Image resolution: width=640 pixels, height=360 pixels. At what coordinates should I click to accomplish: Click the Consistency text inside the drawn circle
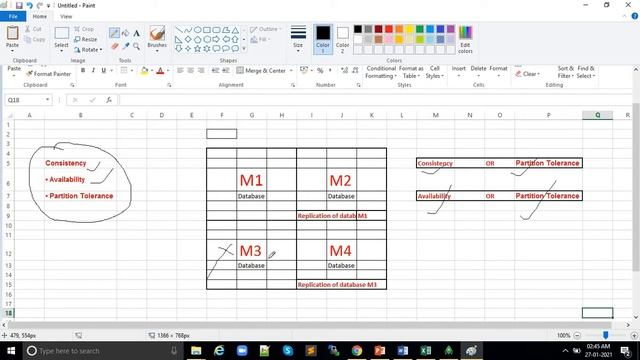pyautogui.click(x=66, y=163)
